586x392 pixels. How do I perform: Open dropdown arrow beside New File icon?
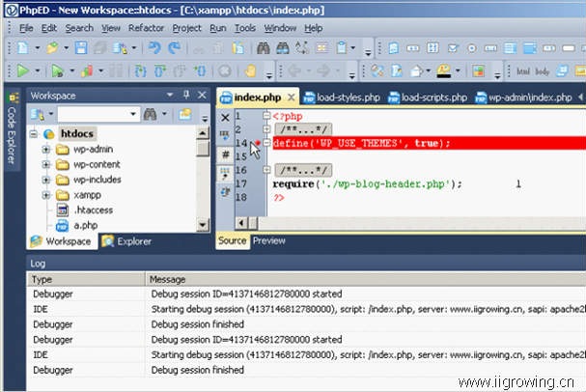(x=37, y=48)
